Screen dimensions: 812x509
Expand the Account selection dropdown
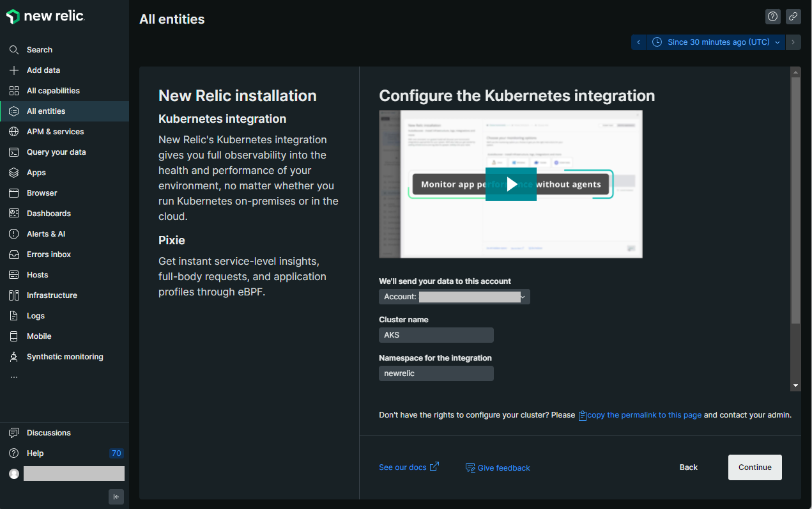454,297
